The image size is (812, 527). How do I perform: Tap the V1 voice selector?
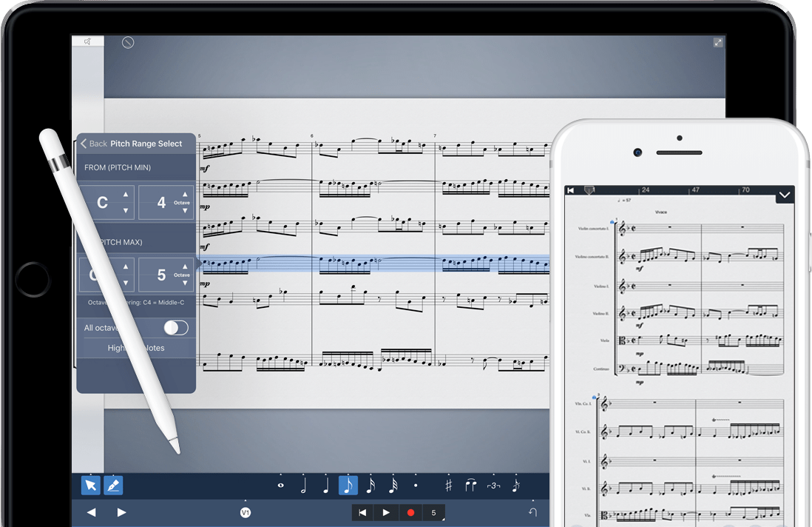245,511
